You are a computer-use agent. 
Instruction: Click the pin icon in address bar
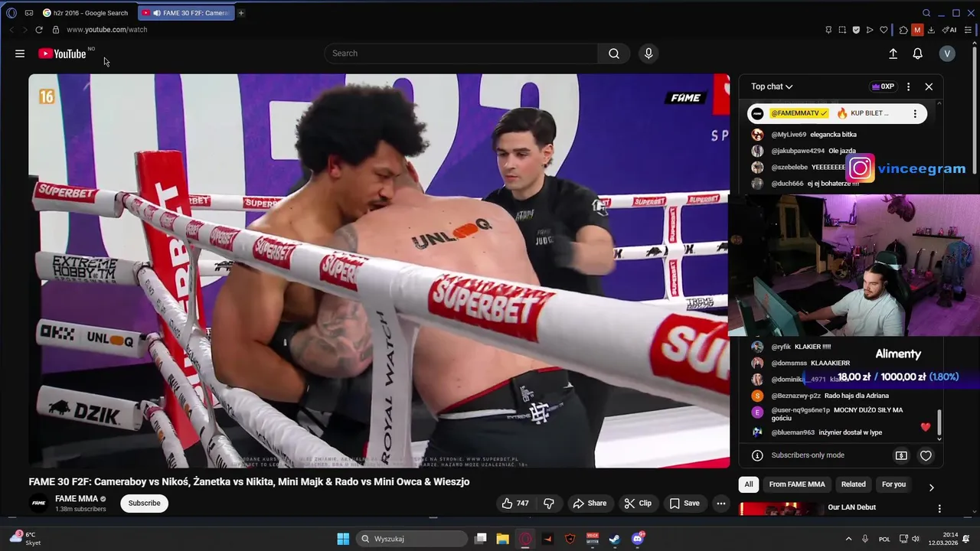click(x=828, y=30)
